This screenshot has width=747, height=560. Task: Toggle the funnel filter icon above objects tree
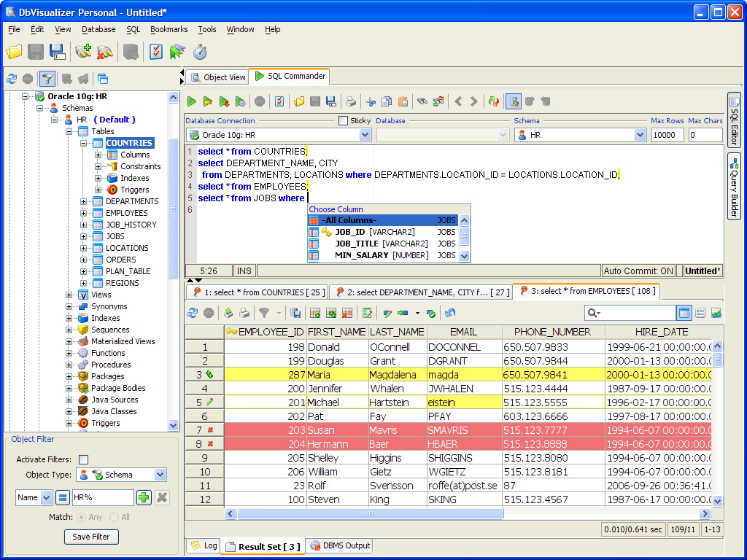tap(47, 79)
